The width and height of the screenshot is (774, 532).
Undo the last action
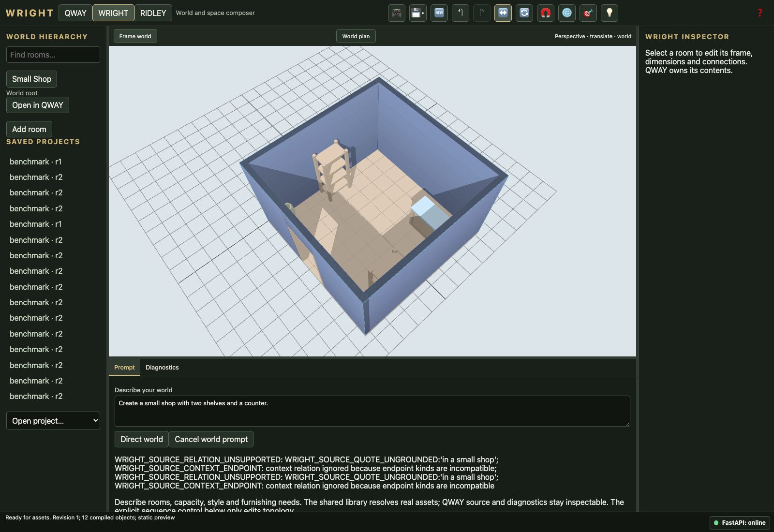tap(461, 13)
